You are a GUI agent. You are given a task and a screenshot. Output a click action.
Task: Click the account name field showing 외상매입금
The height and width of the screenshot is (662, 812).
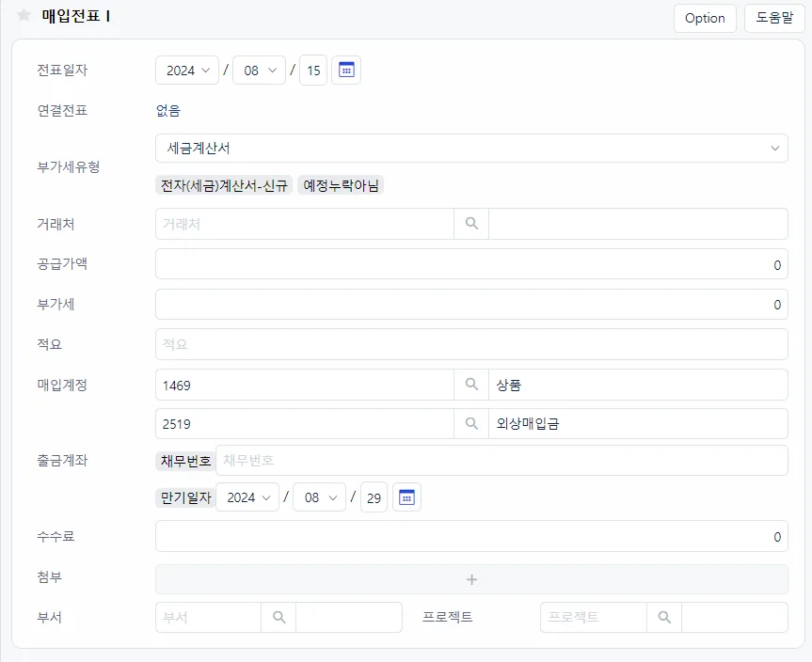tap(638, 423)
